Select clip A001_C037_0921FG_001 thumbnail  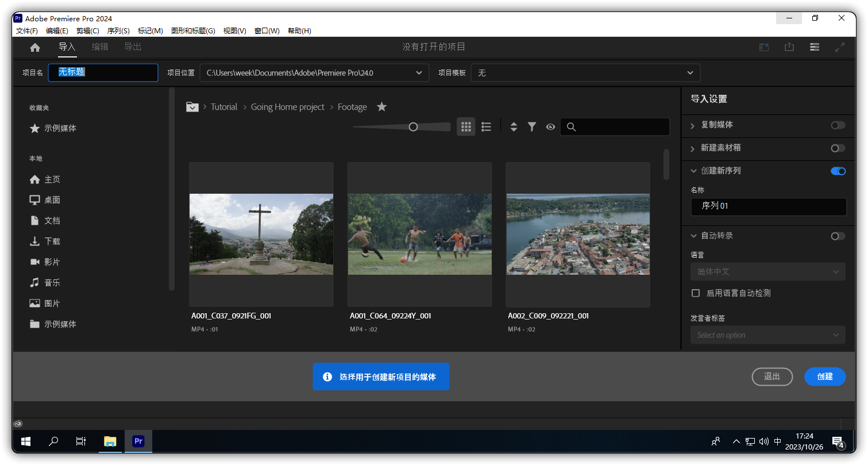pyautogui.click(x=261, y=234)
